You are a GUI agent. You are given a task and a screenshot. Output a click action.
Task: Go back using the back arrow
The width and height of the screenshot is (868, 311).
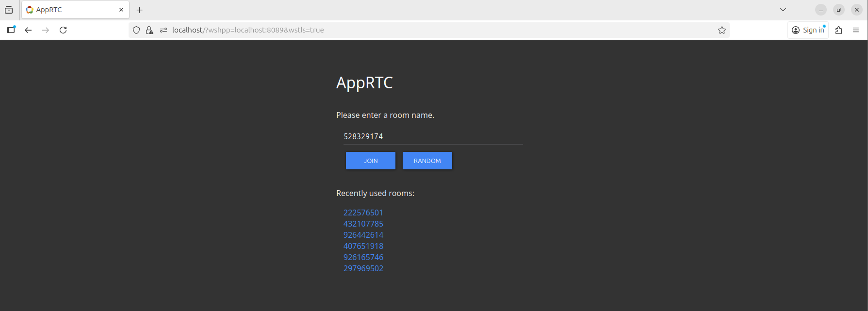click(28, 30)
